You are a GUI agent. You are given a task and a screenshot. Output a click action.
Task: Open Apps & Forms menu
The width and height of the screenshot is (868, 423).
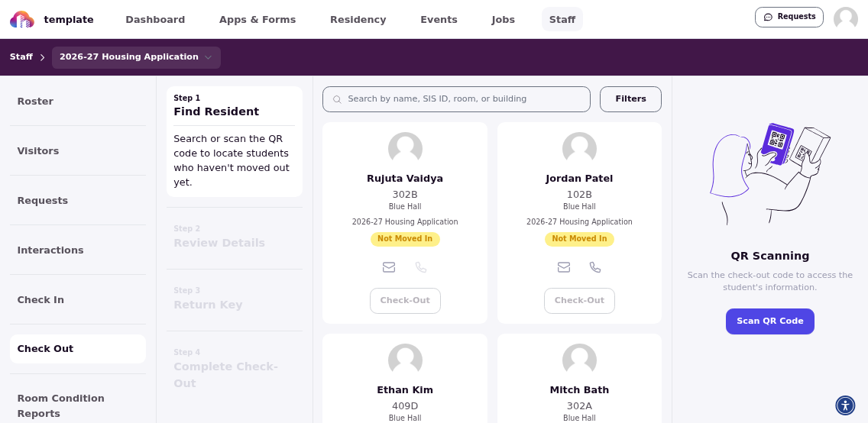coord(257,19)
